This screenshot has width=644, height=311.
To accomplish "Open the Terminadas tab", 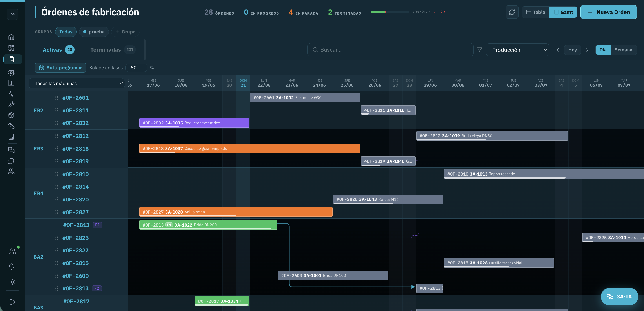I will (x=113, y=49).
